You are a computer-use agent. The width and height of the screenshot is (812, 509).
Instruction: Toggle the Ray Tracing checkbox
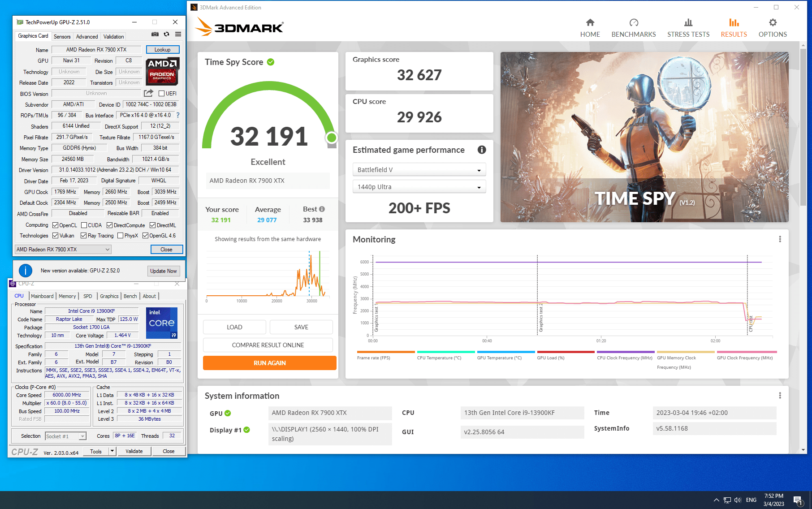(x=84, y=236)
